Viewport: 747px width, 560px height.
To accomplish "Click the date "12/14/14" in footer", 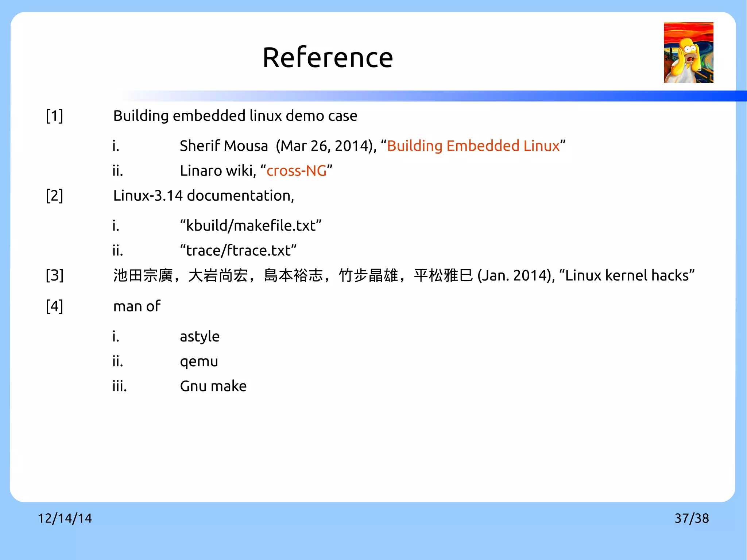I will pos(65,518).
